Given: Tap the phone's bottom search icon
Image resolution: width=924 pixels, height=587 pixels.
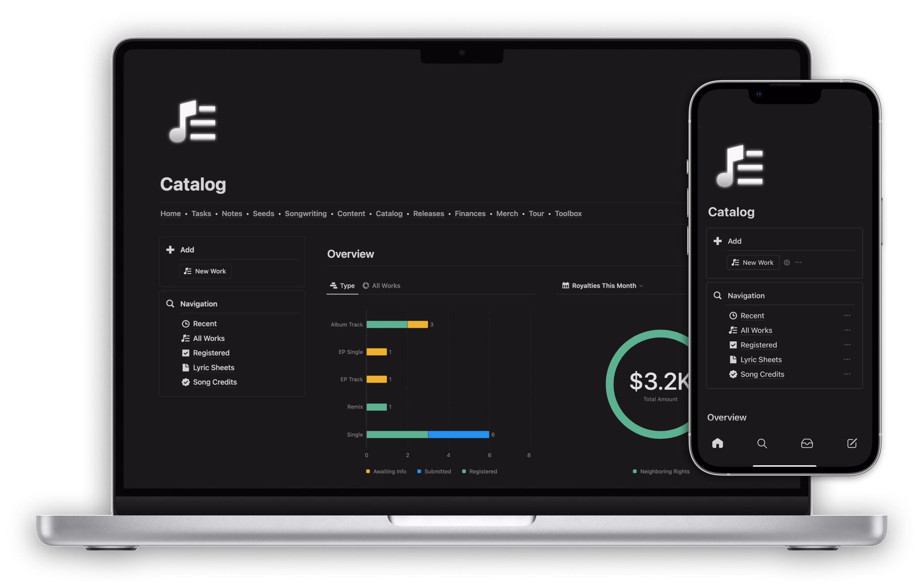Looking at the screenshot, I should [762, 443].
